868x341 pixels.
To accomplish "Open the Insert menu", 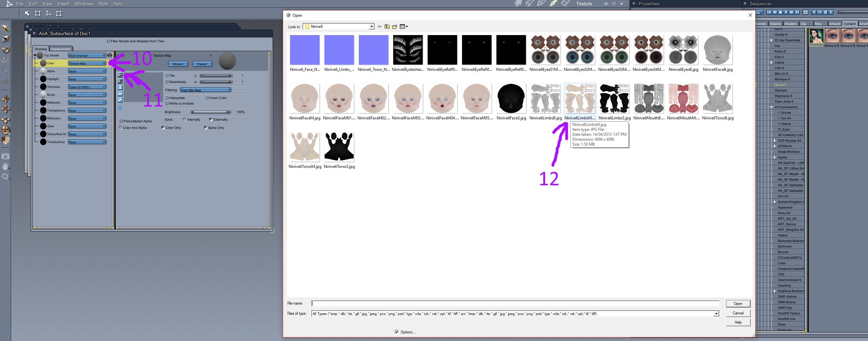I will tap(64, 4).
